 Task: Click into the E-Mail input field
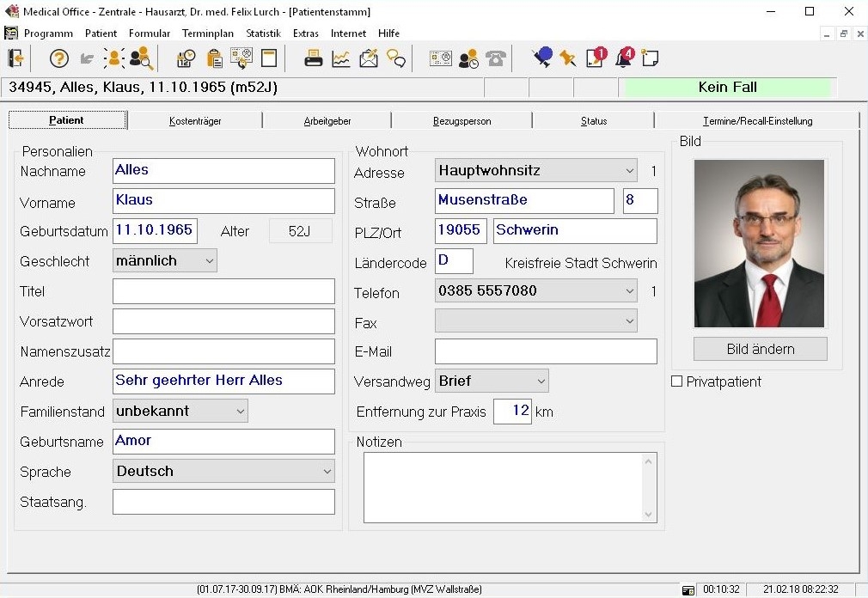pyautogui.click(x=546, y=351)
